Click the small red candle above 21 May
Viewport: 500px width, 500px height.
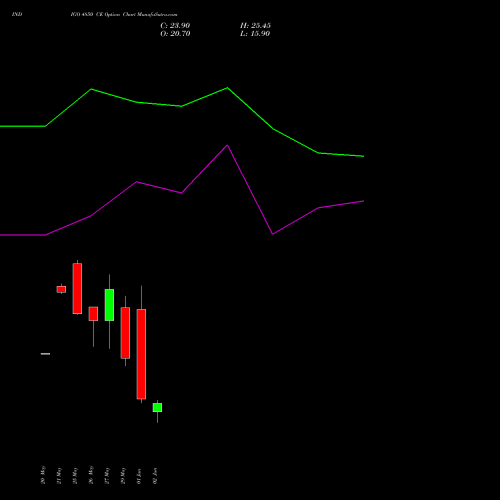click(x=61, y=289)
